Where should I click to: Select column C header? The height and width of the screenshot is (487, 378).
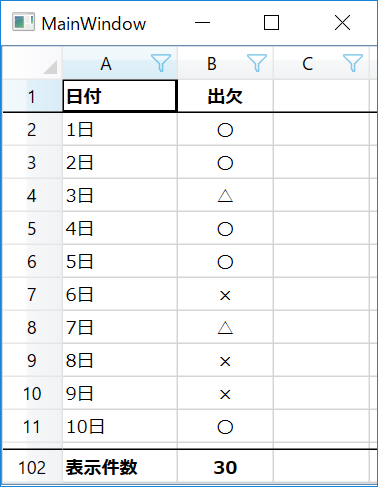321,63
